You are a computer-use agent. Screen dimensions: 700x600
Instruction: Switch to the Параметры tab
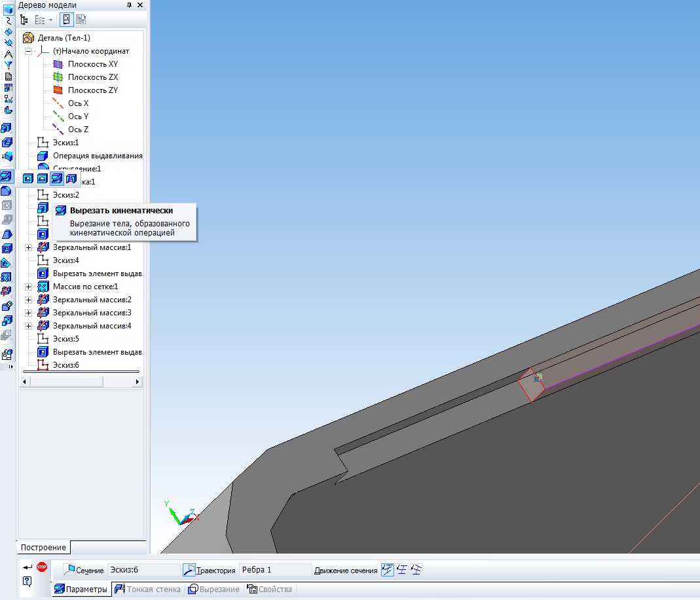point(81,590)
